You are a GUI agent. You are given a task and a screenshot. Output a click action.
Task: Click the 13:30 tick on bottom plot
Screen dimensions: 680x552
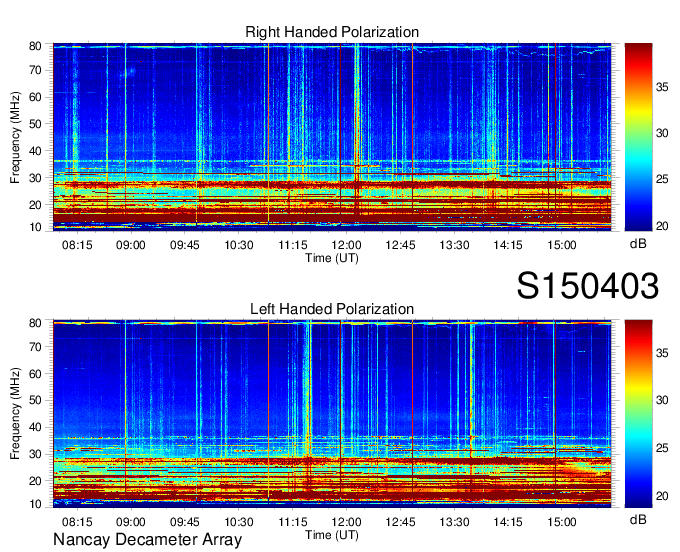tap(454, 522)
